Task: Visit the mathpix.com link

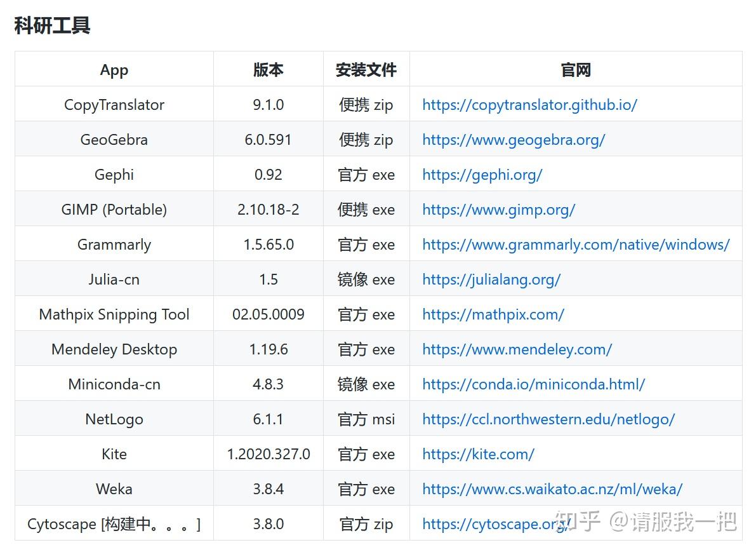Action: 493,314
